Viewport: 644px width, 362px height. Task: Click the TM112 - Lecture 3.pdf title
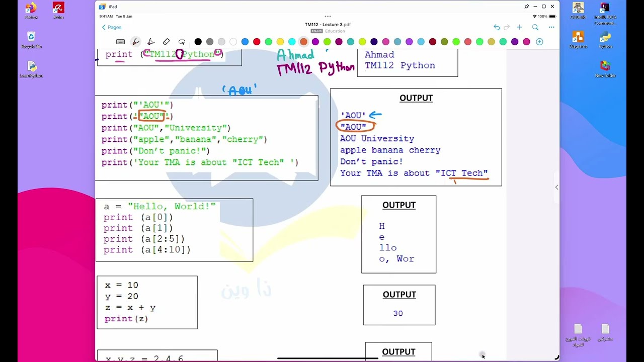[x=328, y=25]
